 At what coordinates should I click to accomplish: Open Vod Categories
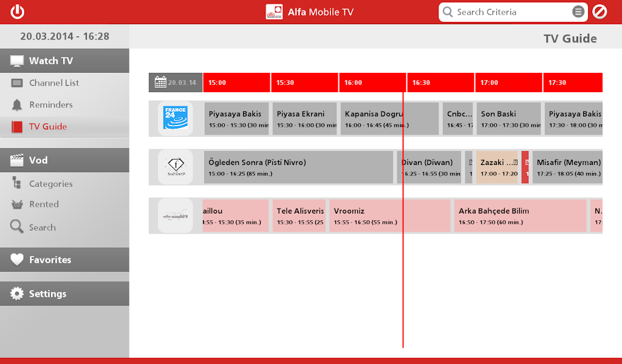51,184
